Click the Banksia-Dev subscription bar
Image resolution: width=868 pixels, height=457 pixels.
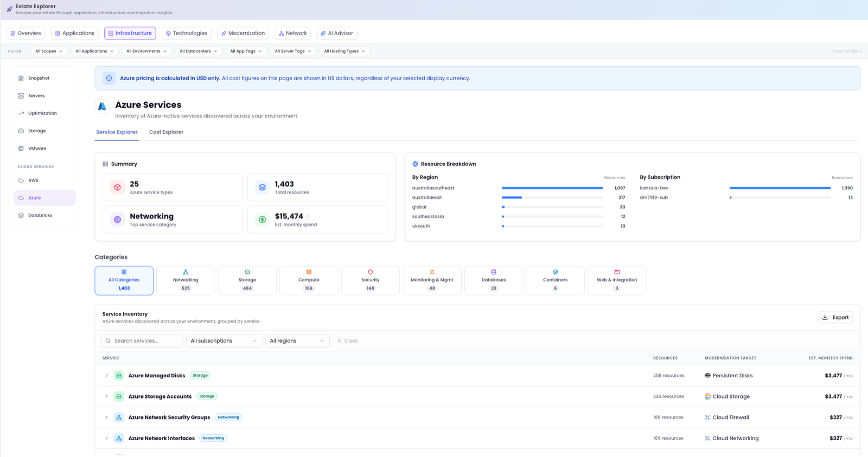[x=780, y=188]
